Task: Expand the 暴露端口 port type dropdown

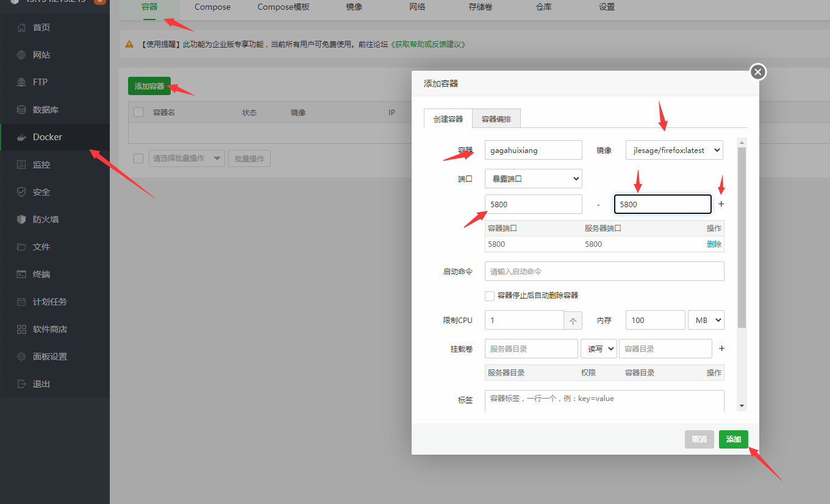Action: click(534, 179)
